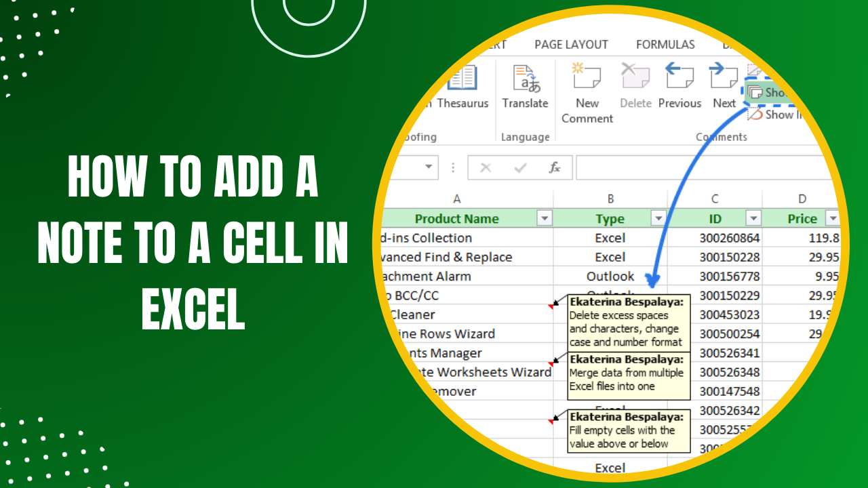Click the fx insert function icon
Image resolution: width=868 pixels, height=488 pixels.
pos(555,167)
